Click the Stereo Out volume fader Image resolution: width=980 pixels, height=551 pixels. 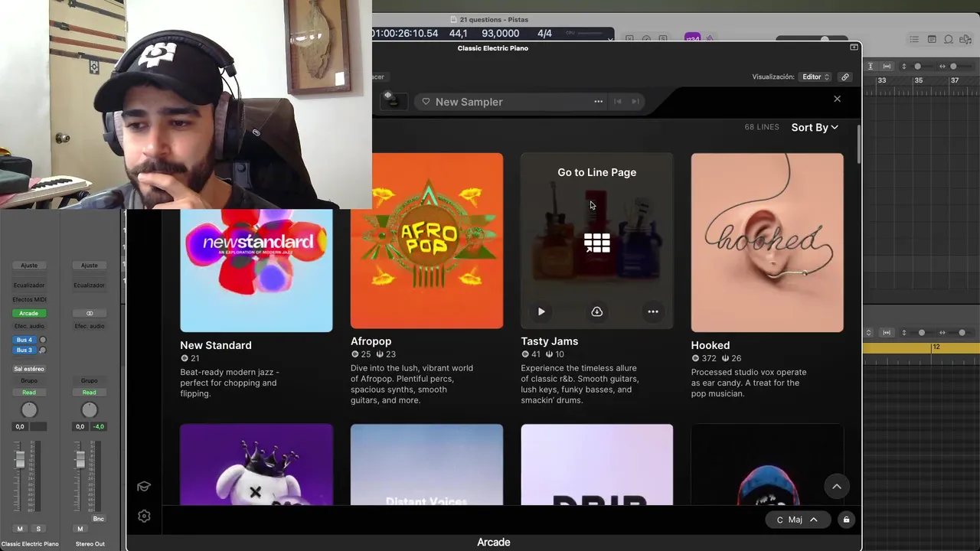pos(80,459)
